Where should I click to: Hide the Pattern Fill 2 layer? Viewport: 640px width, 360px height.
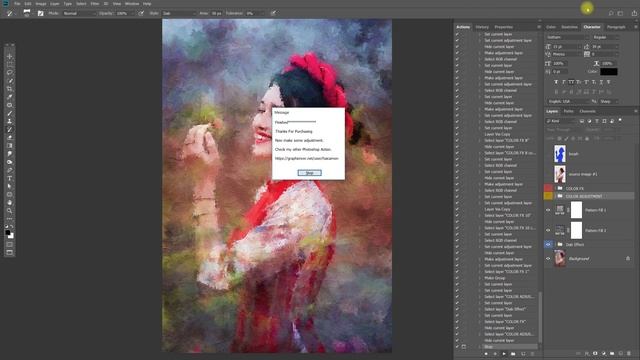coord(548,230)
